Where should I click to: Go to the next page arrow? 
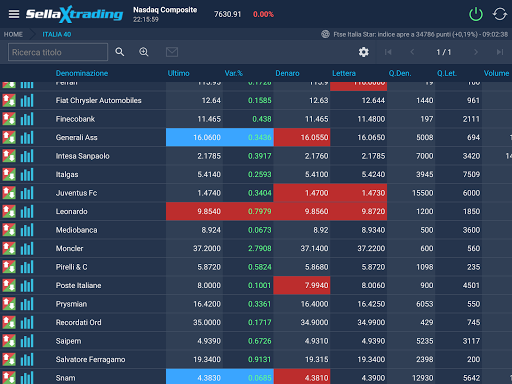point(476,52)
